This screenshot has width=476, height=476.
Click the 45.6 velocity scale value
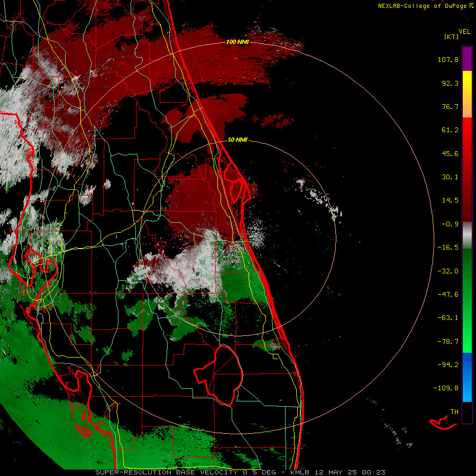[450, 153]
